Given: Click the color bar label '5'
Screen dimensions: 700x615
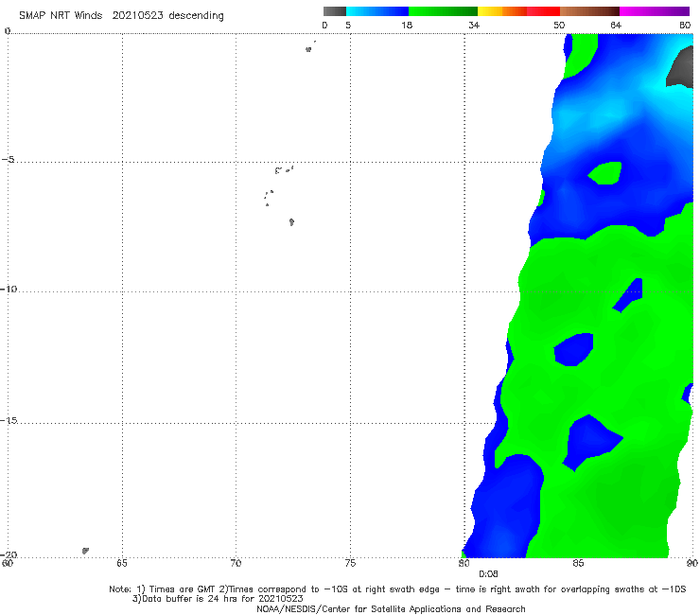Looking at the screenshot, I should 348,26.
